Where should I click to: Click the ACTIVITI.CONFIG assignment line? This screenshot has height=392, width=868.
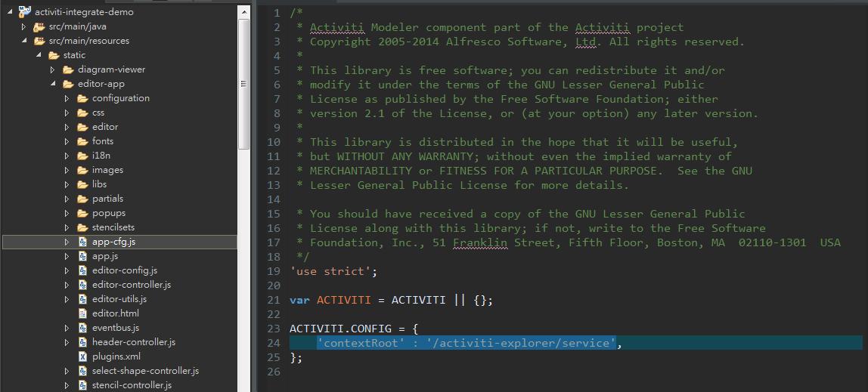(x=354, y=329)
